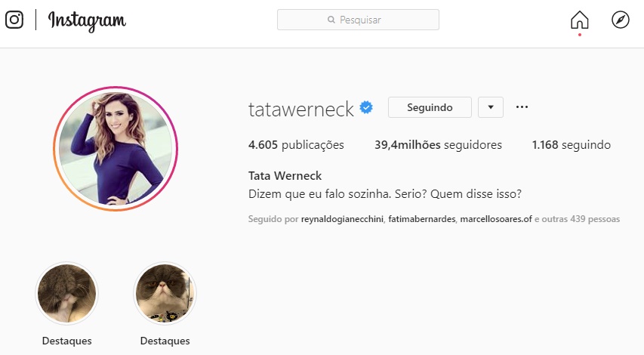Visit marcellosoares.of profile link
The image size is (644, 355).
(x=496, y=219)
